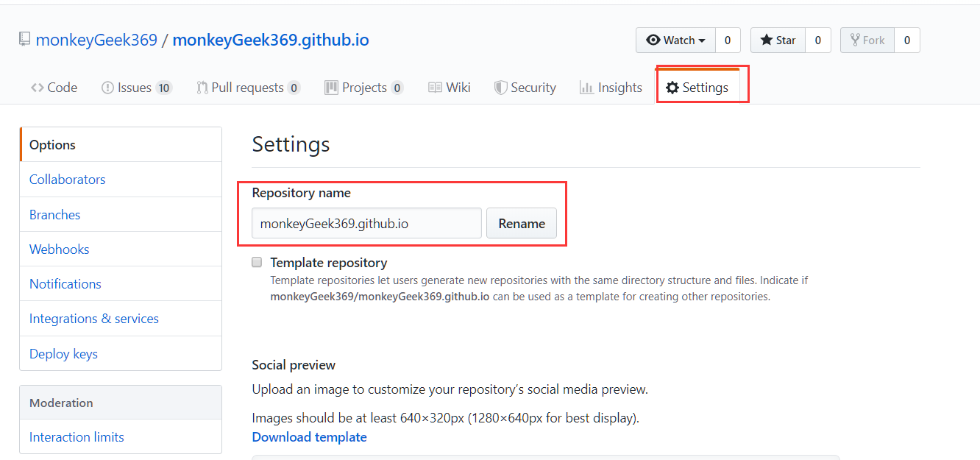Switch to the Wiki tab
This screenshot has width=980, height=460.
(x=450, y=88)
